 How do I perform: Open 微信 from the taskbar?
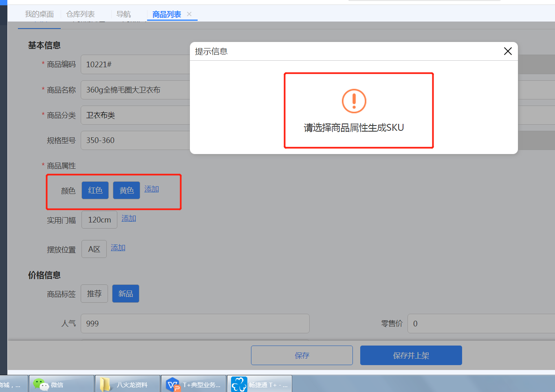pos(62,384)
